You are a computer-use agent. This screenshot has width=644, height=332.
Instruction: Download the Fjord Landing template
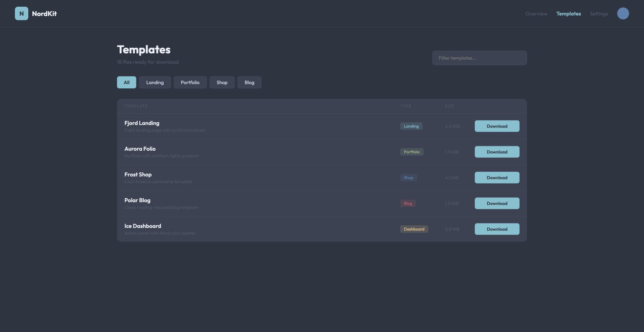point(497,126)
